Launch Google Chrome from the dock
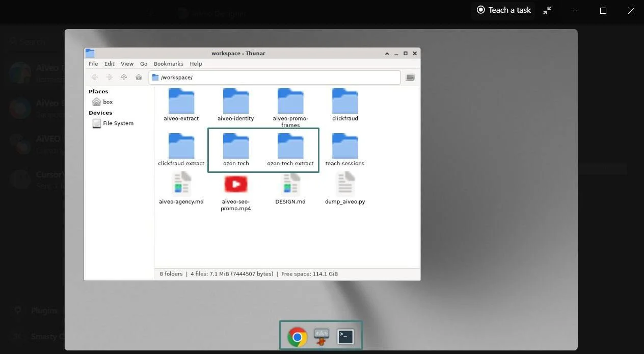Screen dimensions: 644x354 (x=297, y=337)
